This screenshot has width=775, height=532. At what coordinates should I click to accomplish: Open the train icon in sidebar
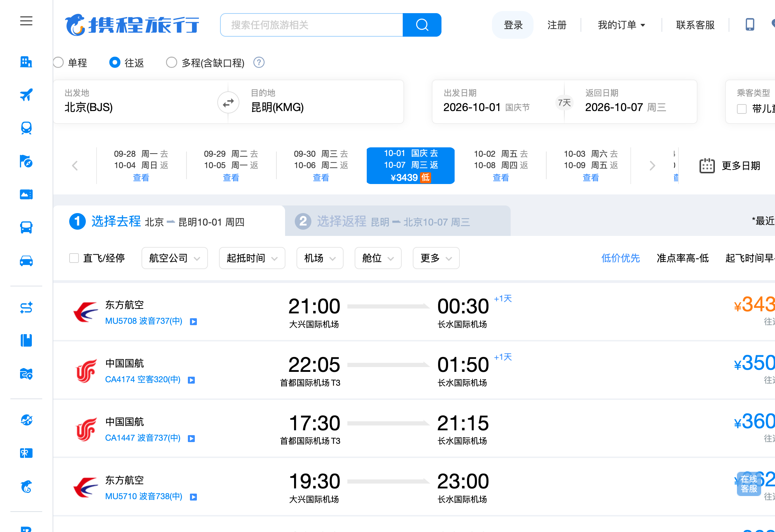click(x=26, y=128)
